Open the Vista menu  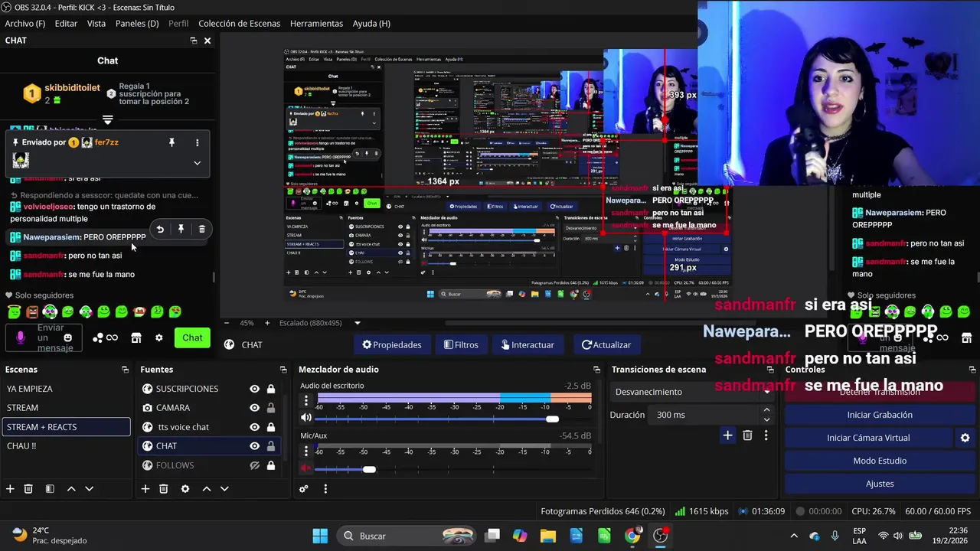pos(96,24)
